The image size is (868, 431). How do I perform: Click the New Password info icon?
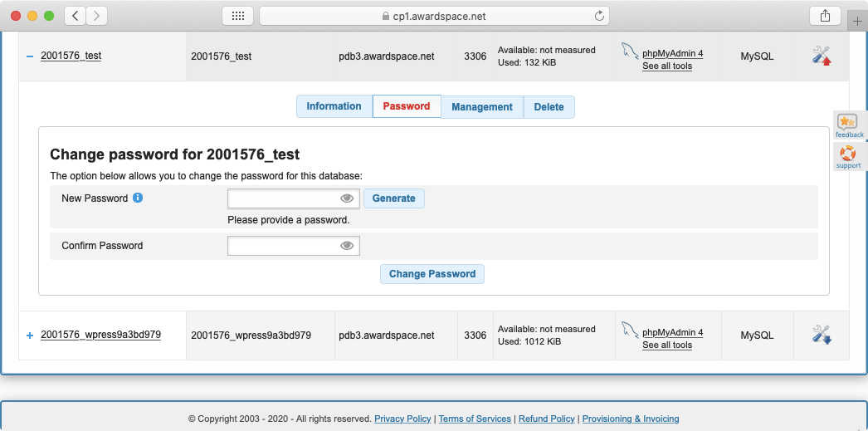[138, 198]
